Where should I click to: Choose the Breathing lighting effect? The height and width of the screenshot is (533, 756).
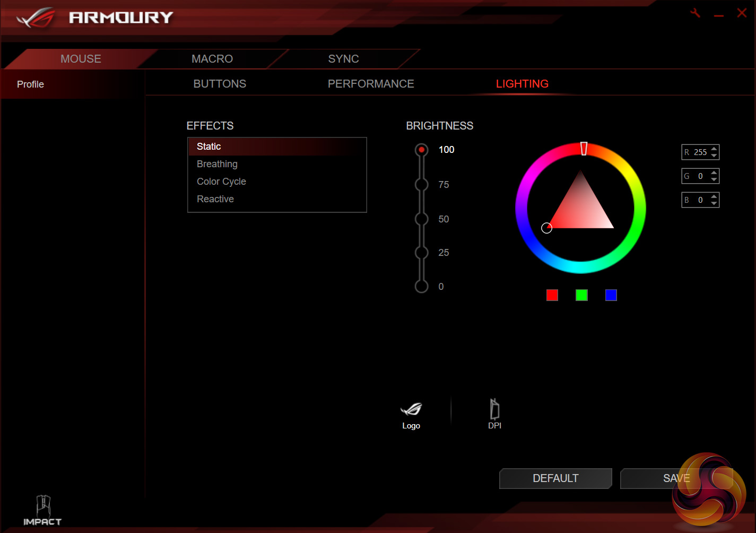pyautogui.click(x=277, y=164)
